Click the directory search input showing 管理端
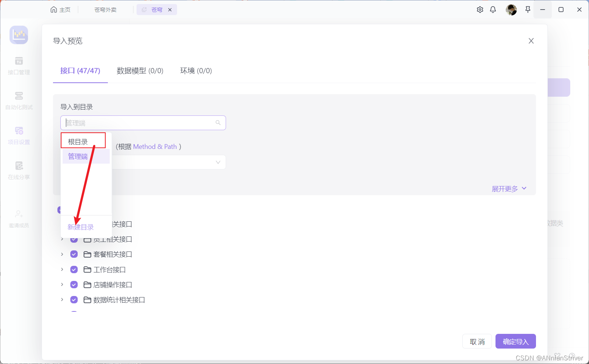 coord(143,122)
